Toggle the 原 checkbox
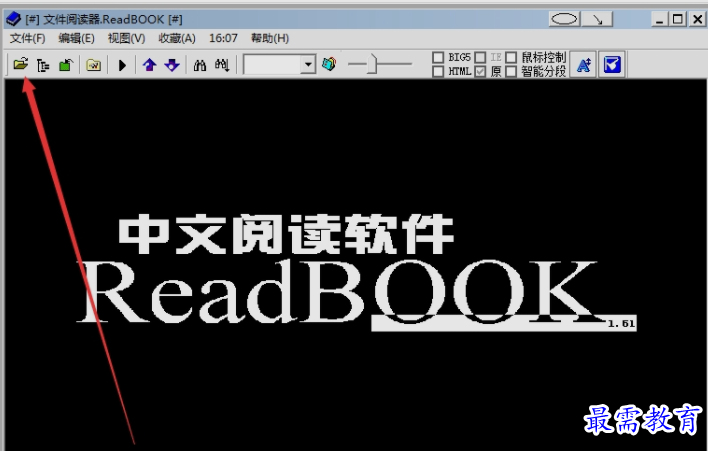708x451 pixels. click(480, 71)
